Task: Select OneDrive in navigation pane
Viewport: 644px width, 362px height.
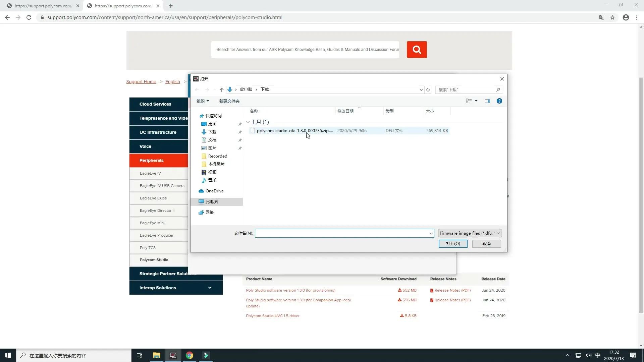Action: click(x=214, y=191)
